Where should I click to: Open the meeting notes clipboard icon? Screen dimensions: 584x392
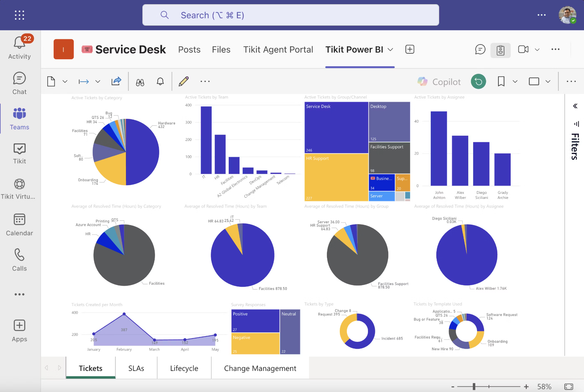pos(501,50)
